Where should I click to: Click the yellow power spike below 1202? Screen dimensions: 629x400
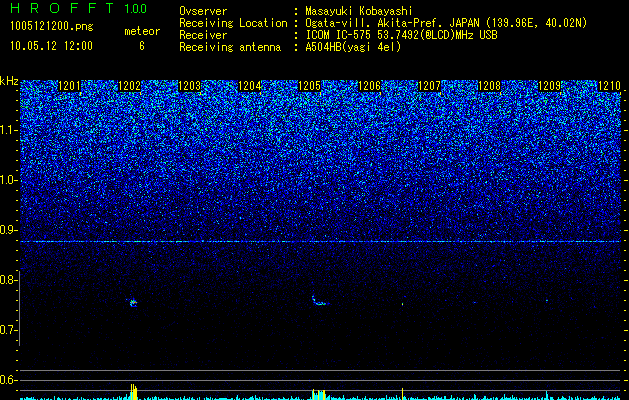tap(134, 392)
